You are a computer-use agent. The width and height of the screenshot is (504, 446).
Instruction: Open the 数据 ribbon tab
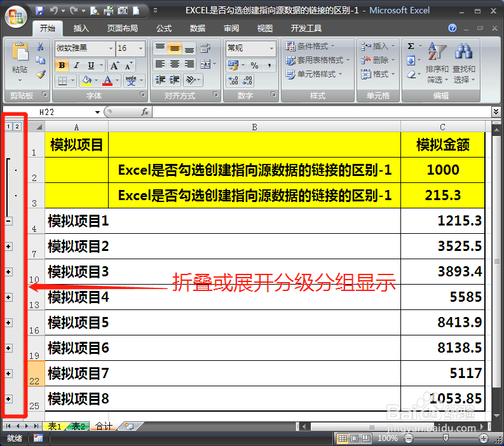click(x=198, y=29)
